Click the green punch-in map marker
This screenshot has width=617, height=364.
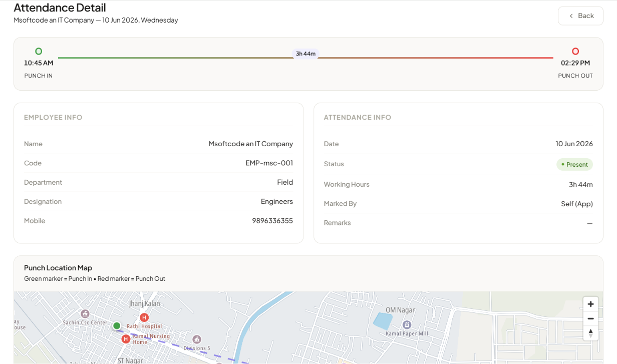point(117,326)
